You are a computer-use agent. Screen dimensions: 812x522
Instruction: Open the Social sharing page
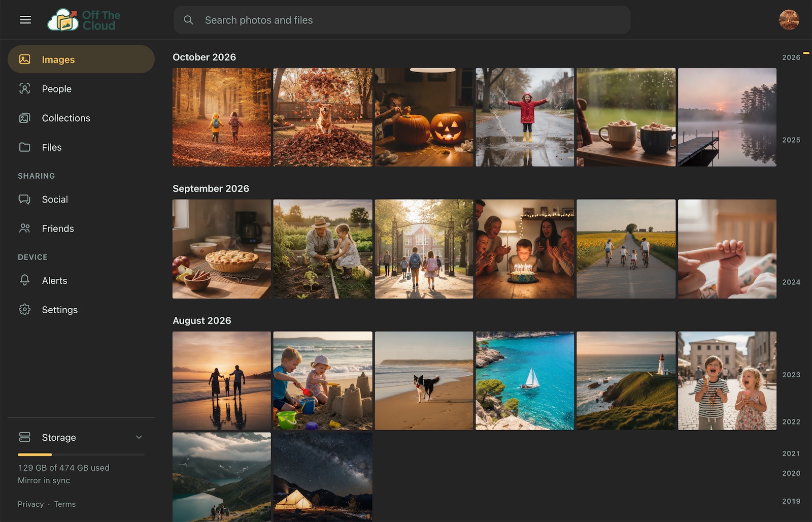81,200
